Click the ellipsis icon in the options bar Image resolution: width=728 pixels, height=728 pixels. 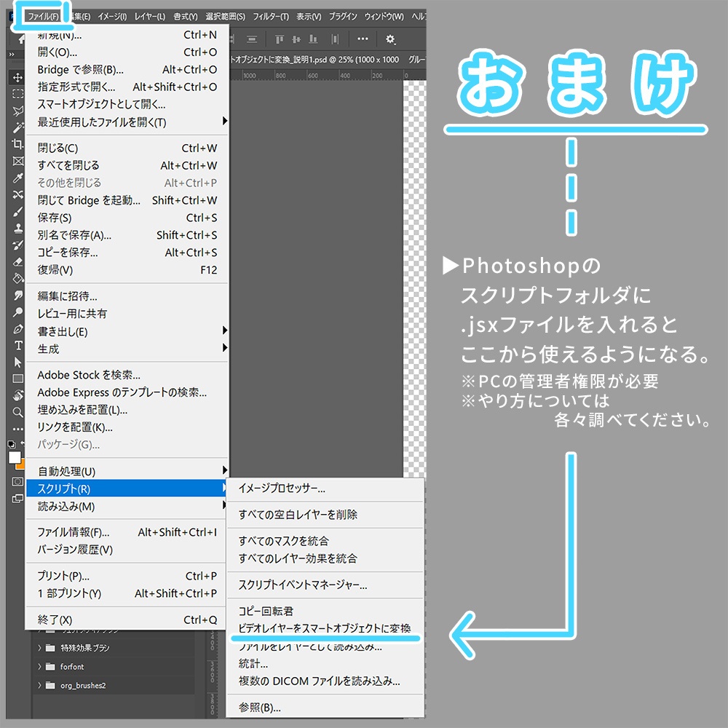(362, 39)
